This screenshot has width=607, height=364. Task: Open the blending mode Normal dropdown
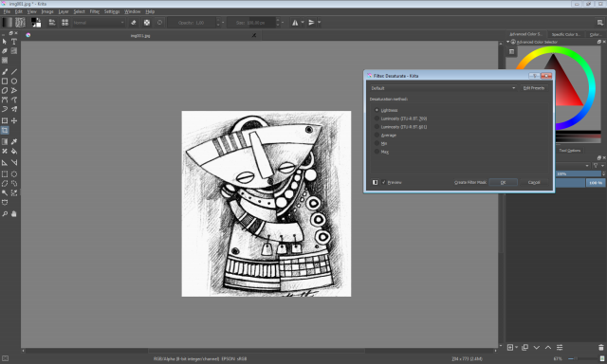(x=99, y=23)
